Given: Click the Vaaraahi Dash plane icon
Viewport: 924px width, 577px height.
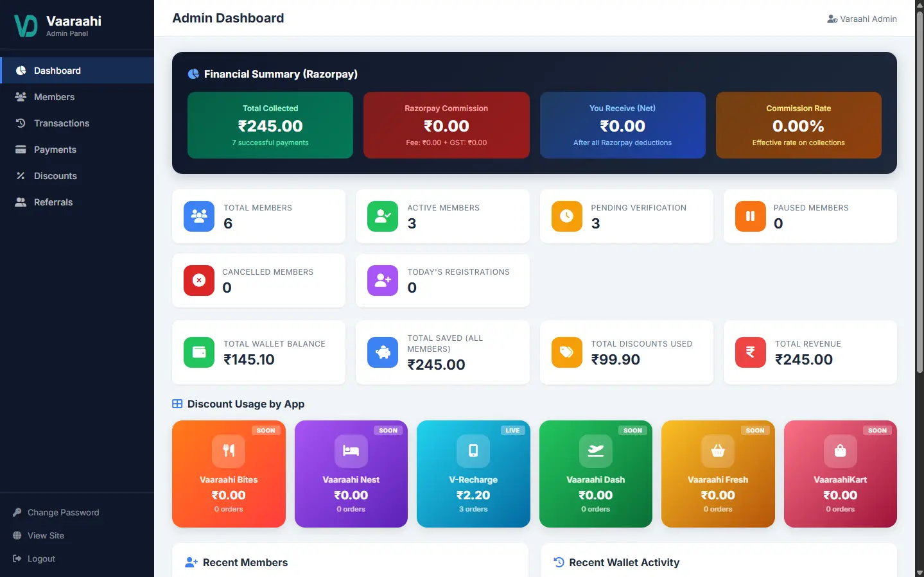Looking at the screenshot, I should (x=596, y=451).
